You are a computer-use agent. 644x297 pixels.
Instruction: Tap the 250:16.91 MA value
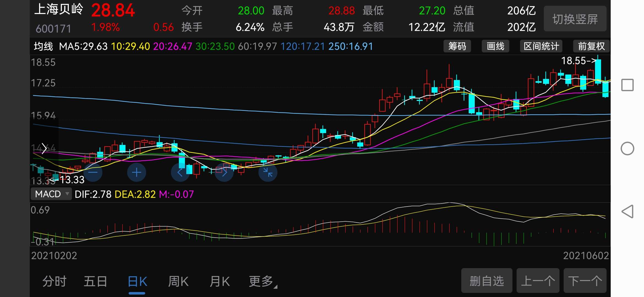(x=351, y=46)
